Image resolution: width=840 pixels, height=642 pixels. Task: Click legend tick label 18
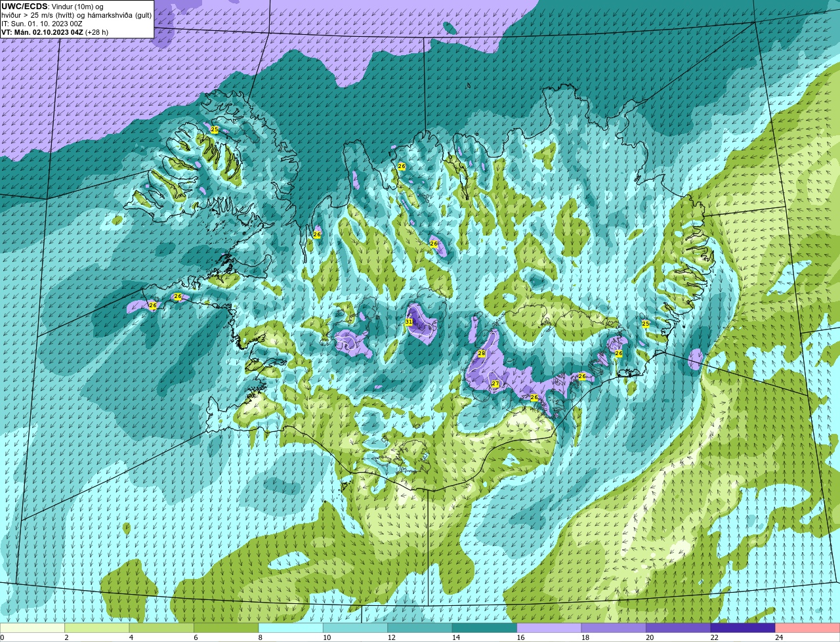[x=585, y=637]
